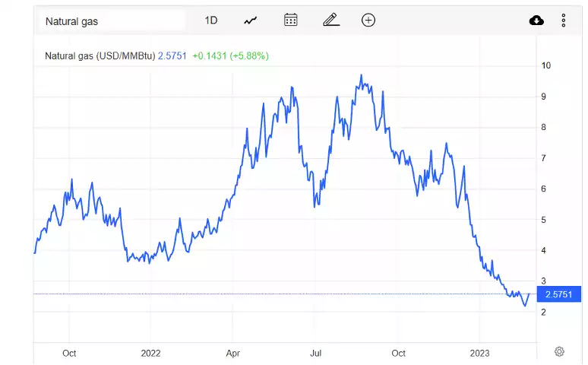The image size is (588, 365).
Task: Open chart settings gear icon
Action: [559, 352]
